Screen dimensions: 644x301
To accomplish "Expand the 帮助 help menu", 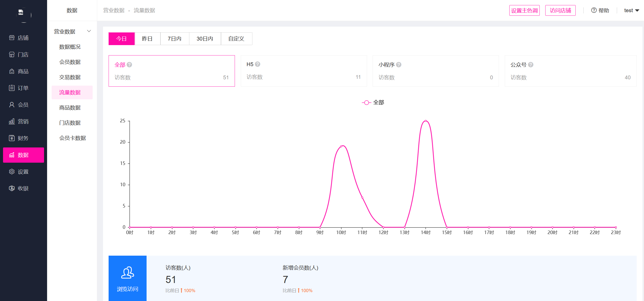I will tap(600, 10).
